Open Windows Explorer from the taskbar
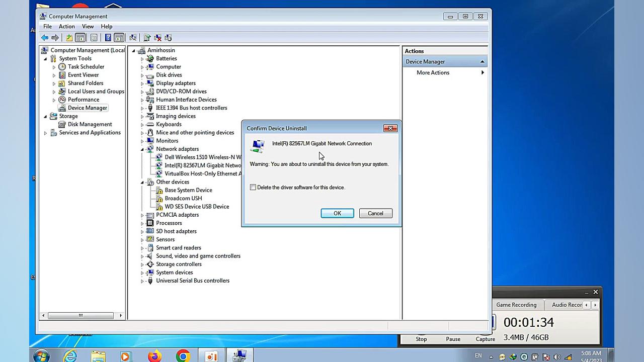 tap(98, 356)
